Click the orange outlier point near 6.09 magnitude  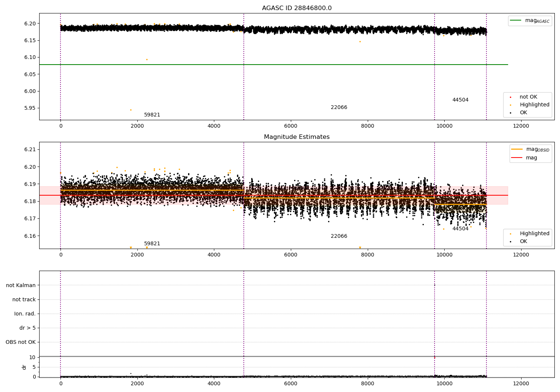click(147, 59)
